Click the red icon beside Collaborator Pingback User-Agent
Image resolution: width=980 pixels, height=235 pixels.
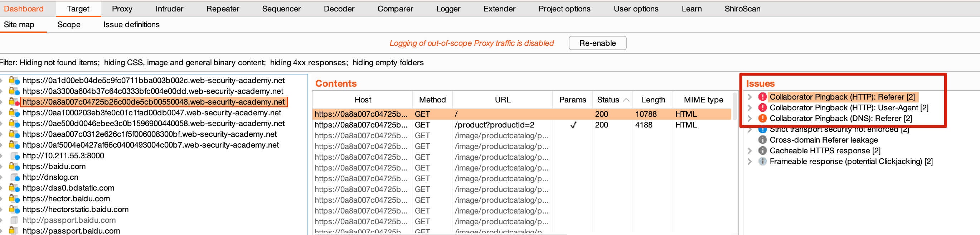pos(762,108)
